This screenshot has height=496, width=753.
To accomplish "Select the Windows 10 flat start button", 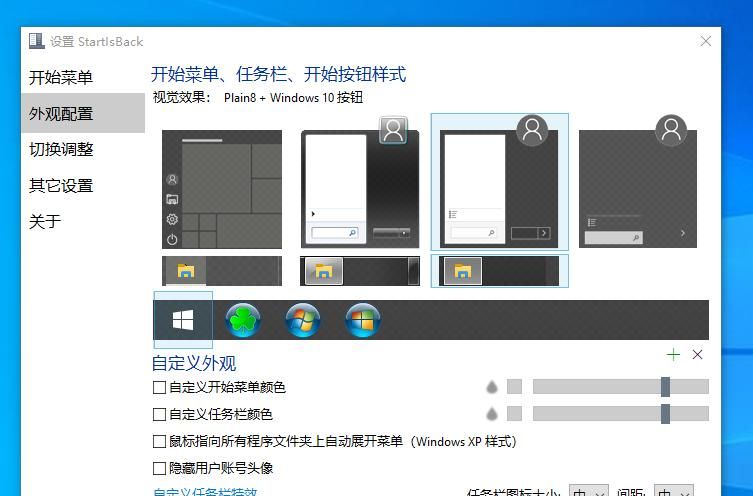I will pyautogui.click(x=183, y=320).
